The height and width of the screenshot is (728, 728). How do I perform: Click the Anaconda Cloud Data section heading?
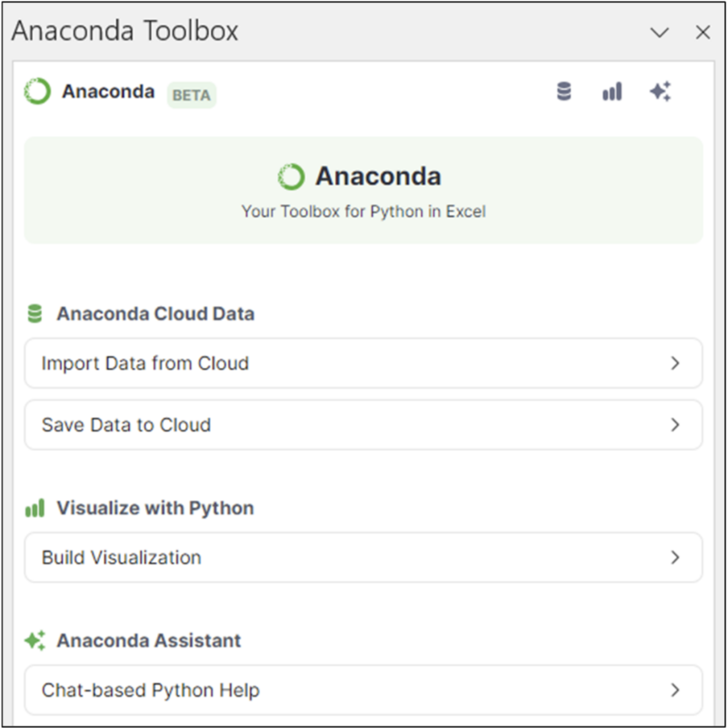point(156,313)
